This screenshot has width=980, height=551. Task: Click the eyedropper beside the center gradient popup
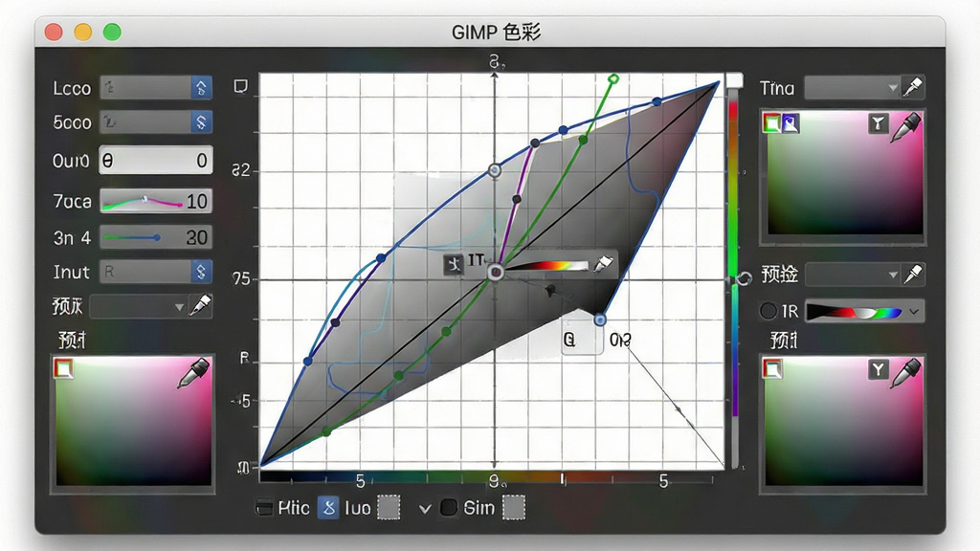602,264
